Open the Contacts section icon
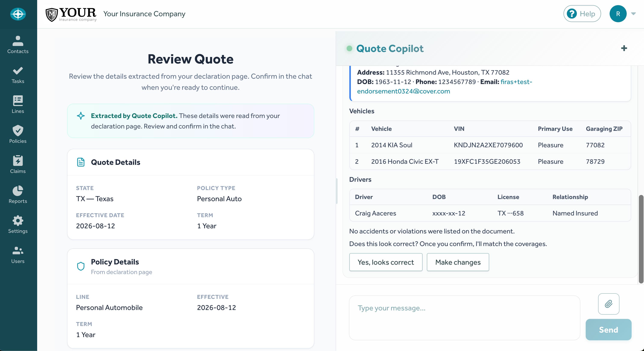The image size is (644, 351). pos(18,41)
